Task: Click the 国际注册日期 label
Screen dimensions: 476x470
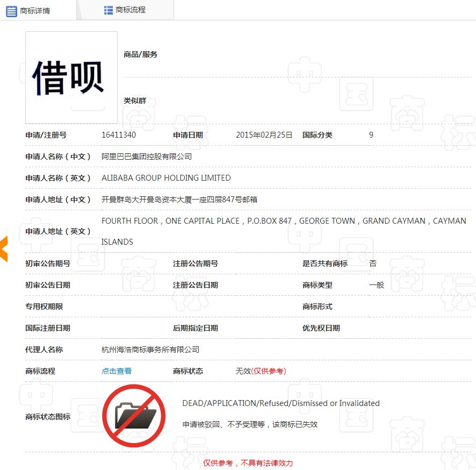Action: click(48, 328)
